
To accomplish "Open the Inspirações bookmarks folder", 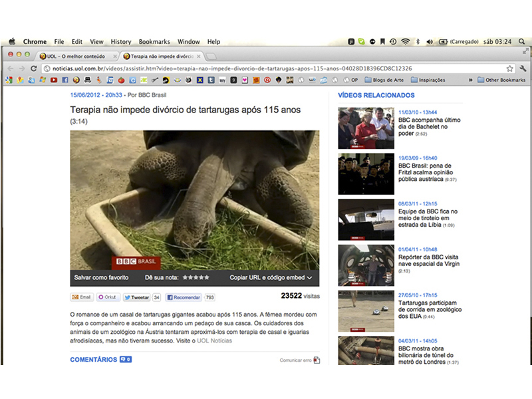I will click(x=428, y=80).
